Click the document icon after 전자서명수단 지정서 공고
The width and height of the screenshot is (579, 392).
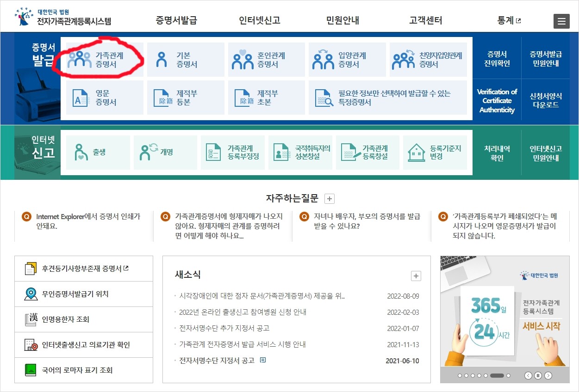pyautogui.click(x=263, y=360)
